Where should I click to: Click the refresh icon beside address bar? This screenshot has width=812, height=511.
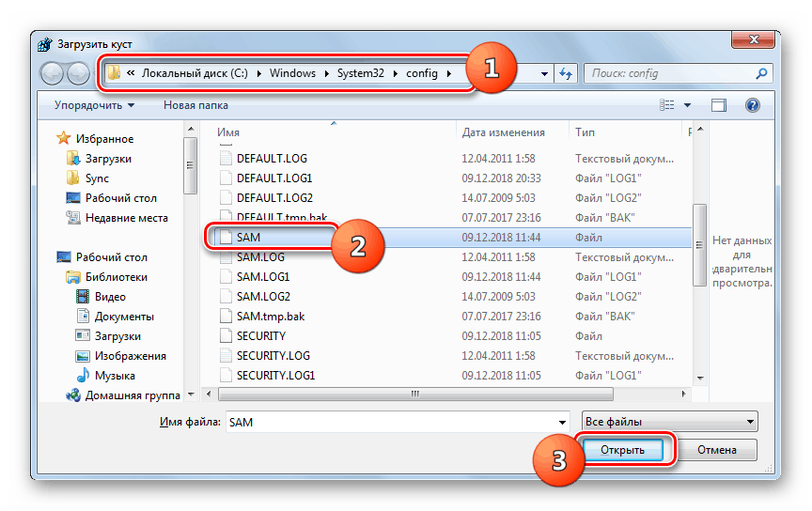tap(566, 73)
